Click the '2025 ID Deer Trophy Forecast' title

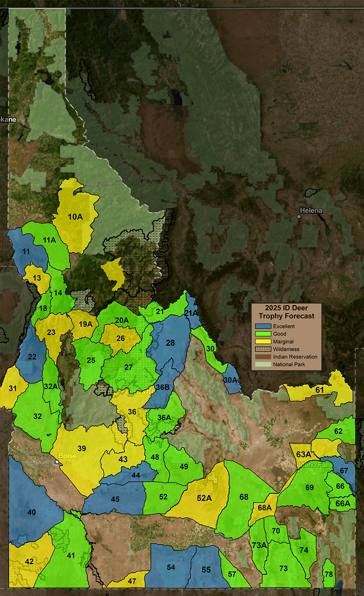[287, 312]
